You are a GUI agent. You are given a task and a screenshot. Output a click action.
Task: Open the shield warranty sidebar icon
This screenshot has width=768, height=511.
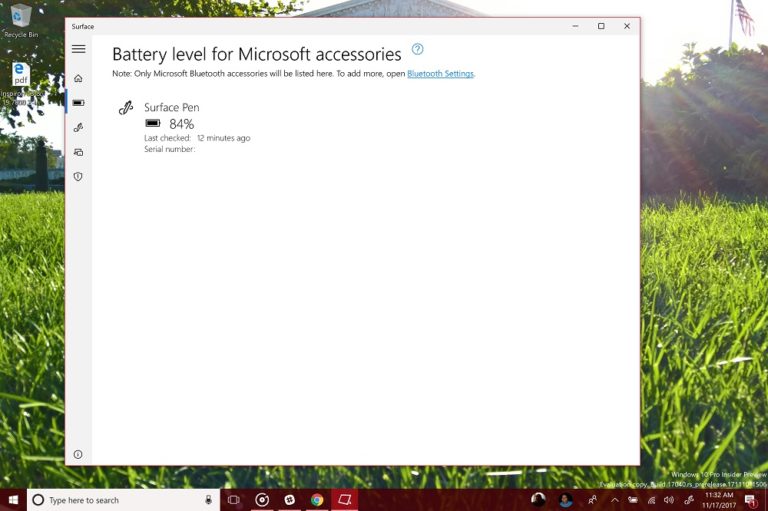(78, 176)
